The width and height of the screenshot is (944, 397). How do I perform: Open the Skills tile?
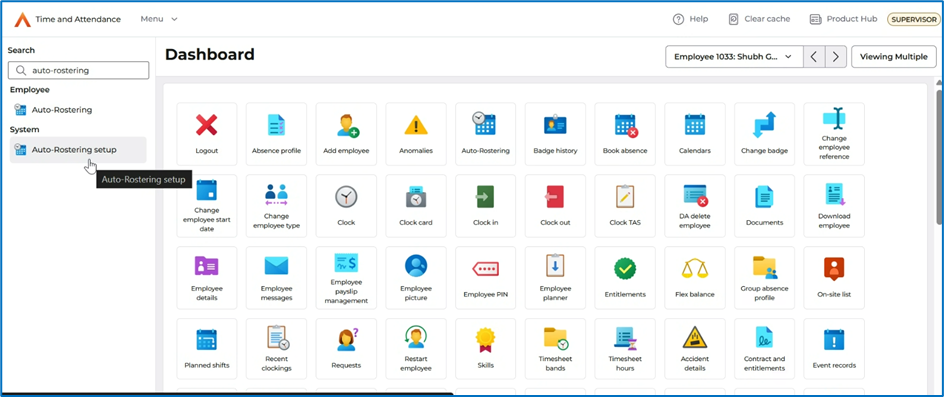coord(485,349)
